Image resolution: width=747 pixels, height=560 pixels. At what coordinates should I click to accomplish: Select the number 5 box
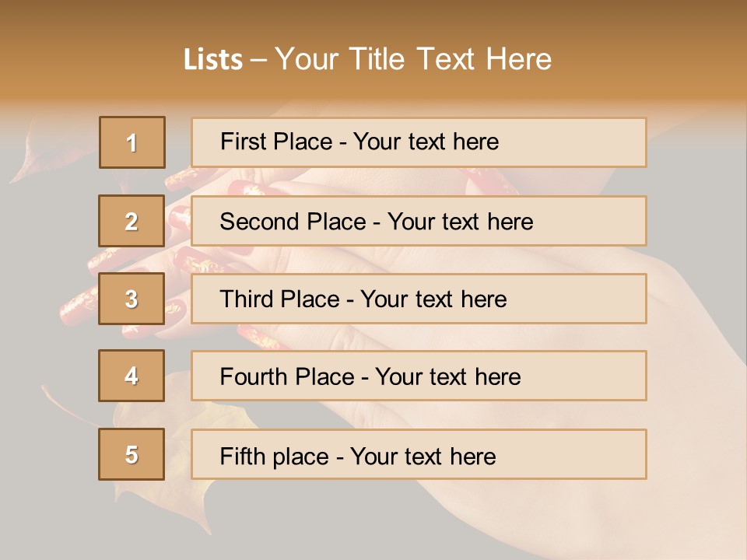point(132,454)
